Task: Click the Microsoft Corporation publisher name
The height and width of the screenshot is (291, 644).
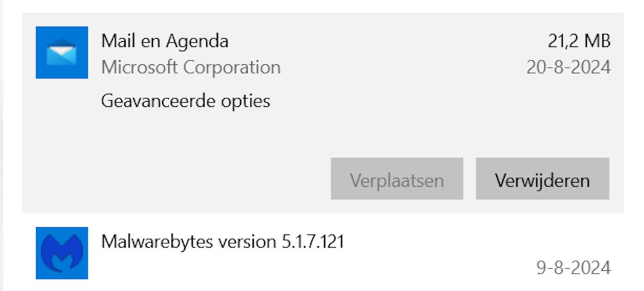Action: pos(191,67)
